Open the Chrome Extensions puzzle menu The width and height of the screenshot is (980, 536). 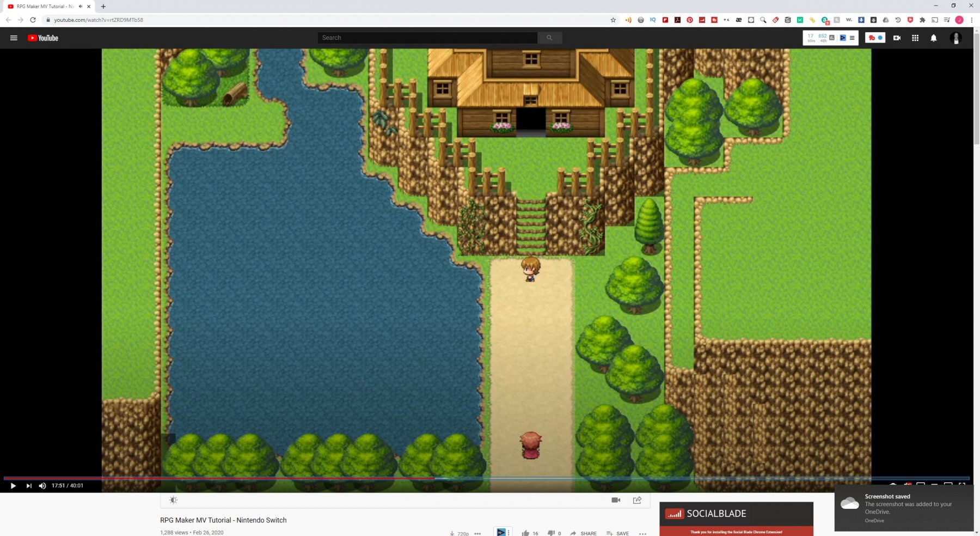(x=922, y=20)
